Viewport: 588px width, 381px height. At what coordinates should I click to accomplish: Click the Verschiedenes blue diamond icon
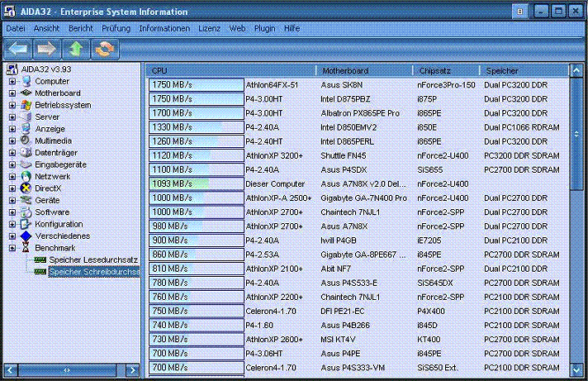26,236
